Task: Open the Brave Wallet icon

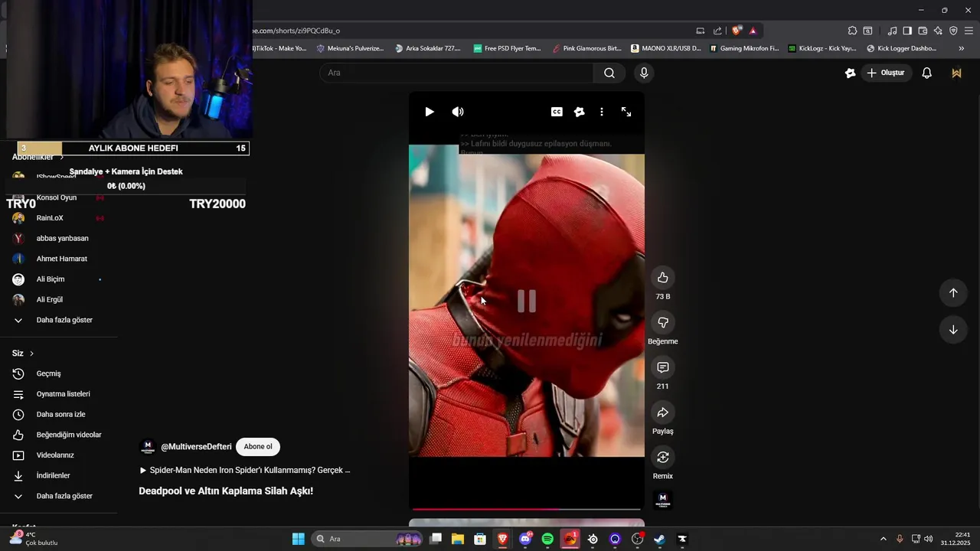Action: pyautogui.click(x=923, y=31)
